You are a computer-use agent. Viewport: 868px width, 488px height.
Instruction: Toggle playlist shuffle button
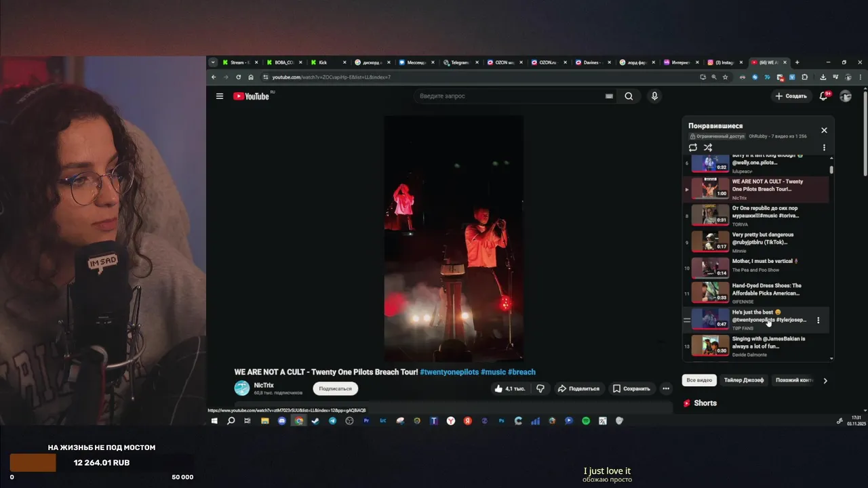[707, 148]
